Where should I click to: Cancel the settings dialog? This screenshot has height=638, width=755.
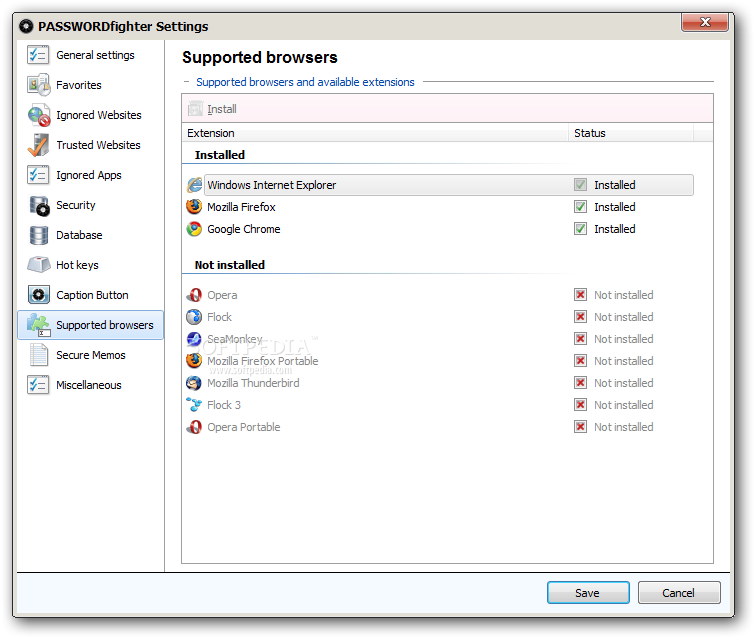pyautogui.click(x=679, y=592)
